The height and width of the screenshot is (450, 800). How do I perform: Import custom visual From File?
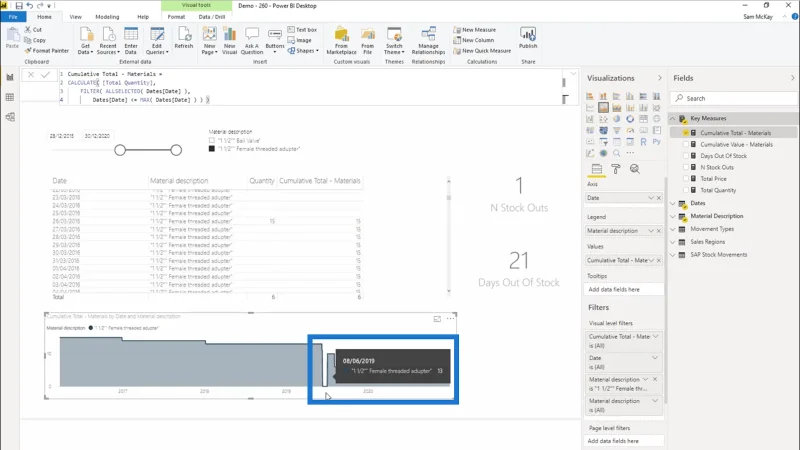pyautogui.click(x=367, y=41)
